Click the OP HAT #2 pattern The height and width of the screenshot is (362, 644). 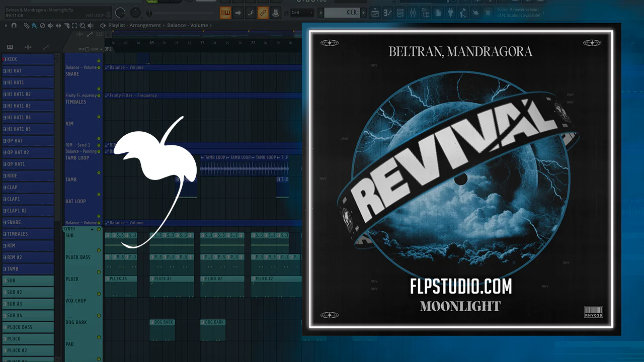28,152
